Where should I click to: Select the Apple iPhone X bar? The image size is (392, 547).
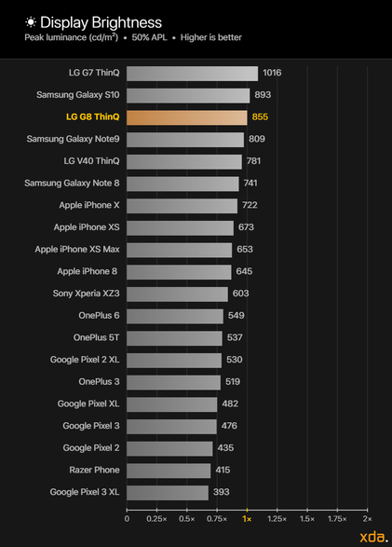tap(182, 206)
